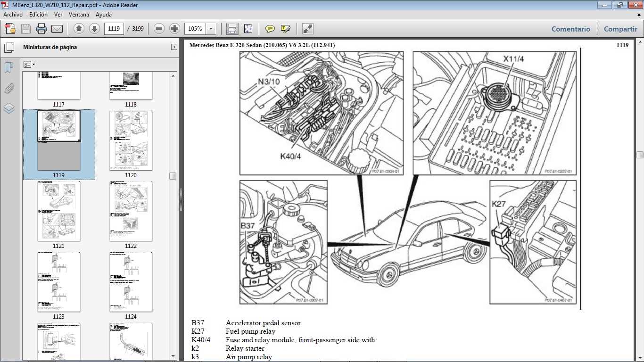Select fit one full page icon

click(x=248, y=29)
